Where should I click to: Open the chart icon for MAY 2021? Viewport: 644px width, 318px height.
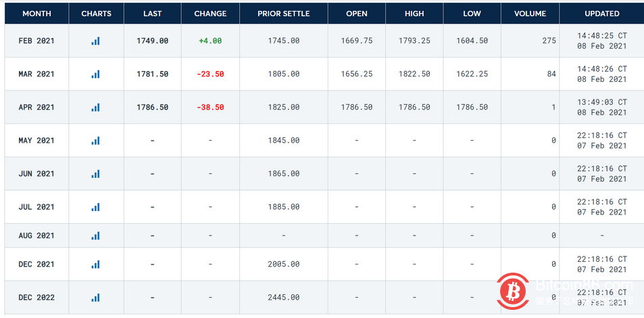click(96, 140)
